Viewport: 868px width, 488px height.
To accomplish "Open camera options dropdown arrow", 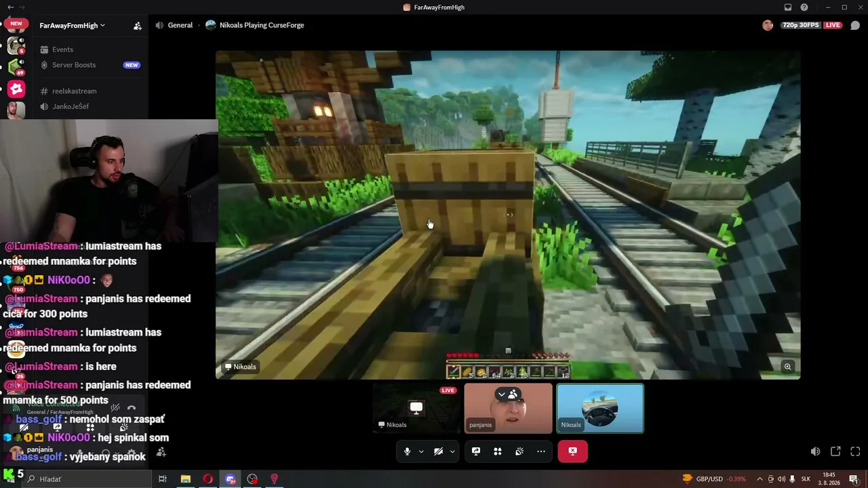I will pyautogui.click(x=452, y=451).
